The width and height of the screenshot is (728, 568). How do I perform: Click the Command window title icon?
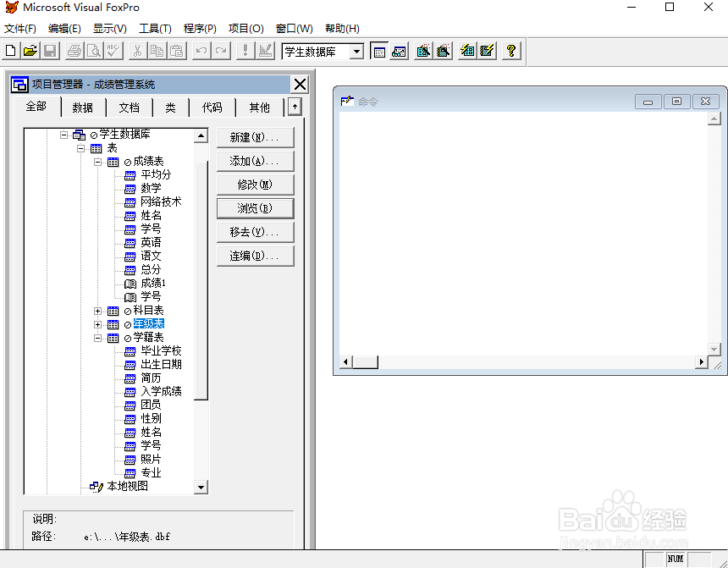347,102
